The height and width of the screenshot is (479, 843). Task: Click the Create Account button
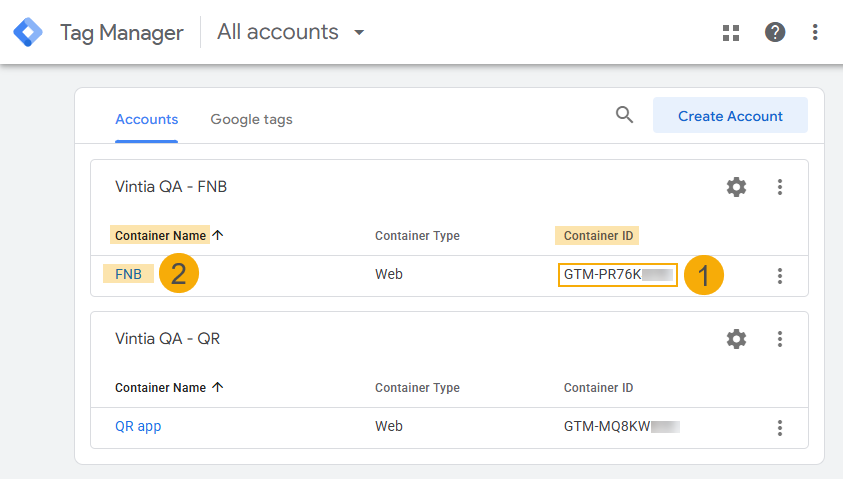click(x=730, y=116)
